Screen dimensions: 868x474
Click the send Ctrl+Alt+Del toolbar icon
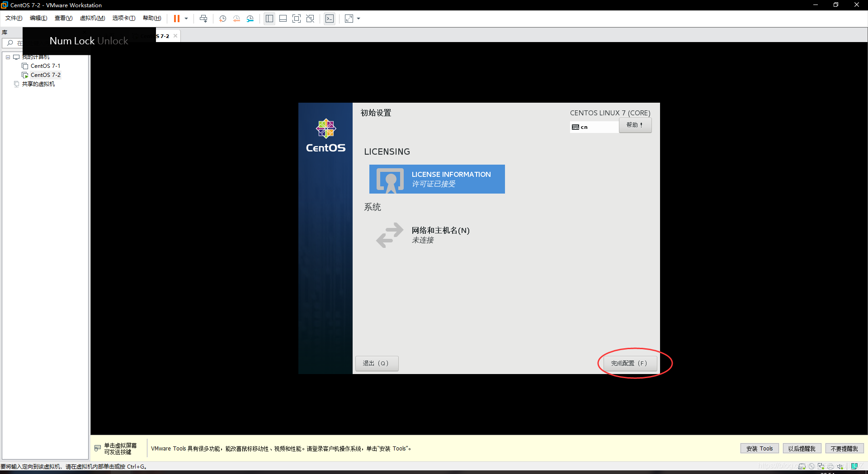(x=203, y=19)
